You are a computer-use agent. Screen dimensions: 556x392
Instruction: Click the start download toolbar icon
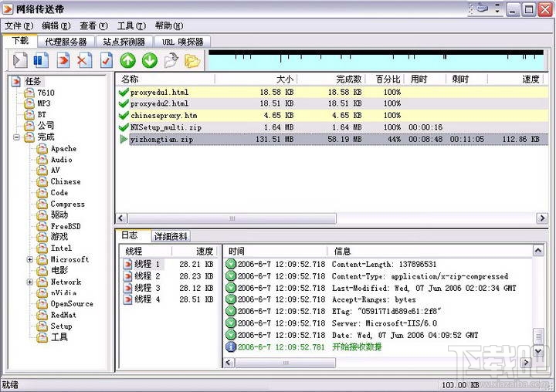(20, 60)
